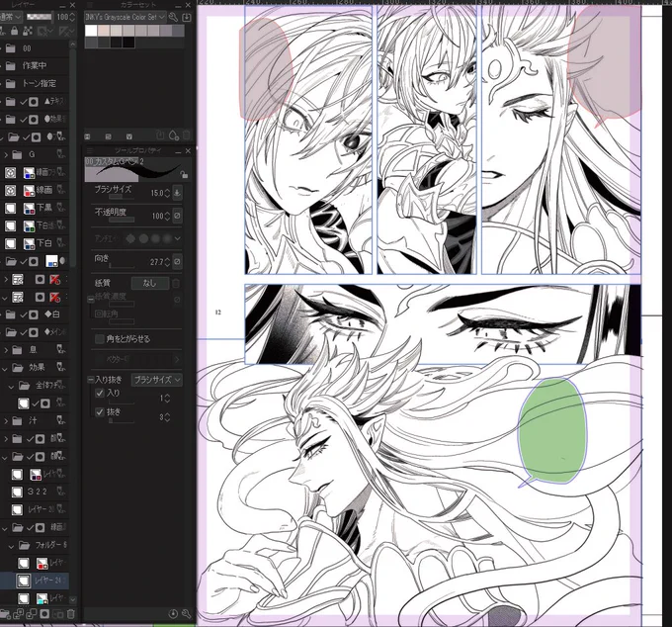The width and height of the screenshot is (672, 627).
Task: Click the delete texture trash icon
Action: [x=176, y=283]
